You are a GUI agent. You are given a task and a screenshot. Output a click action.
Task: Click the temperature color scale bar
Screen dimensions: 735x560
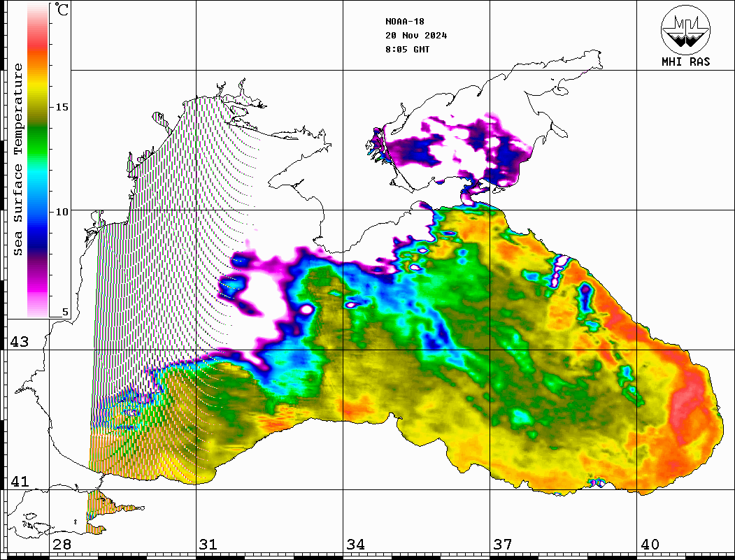pyautogui.click(x=38, y=160)
